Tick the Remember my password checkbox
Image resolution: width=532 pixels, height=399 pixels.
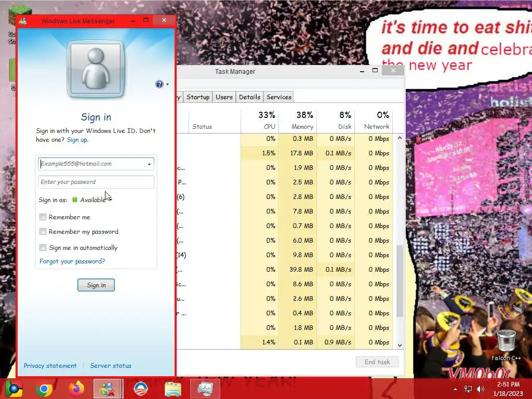tap(43, 231)
